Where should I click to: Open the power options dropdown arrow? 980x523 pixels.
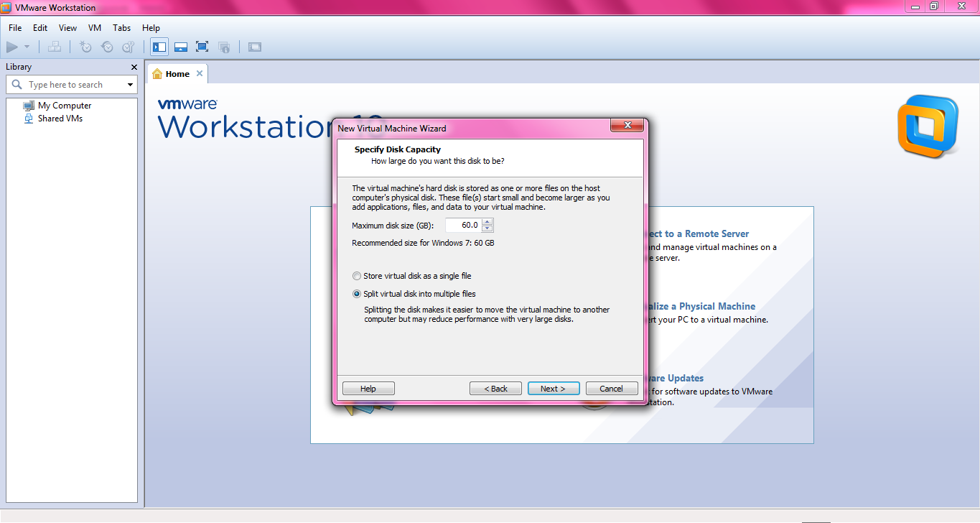click(27, 47)
